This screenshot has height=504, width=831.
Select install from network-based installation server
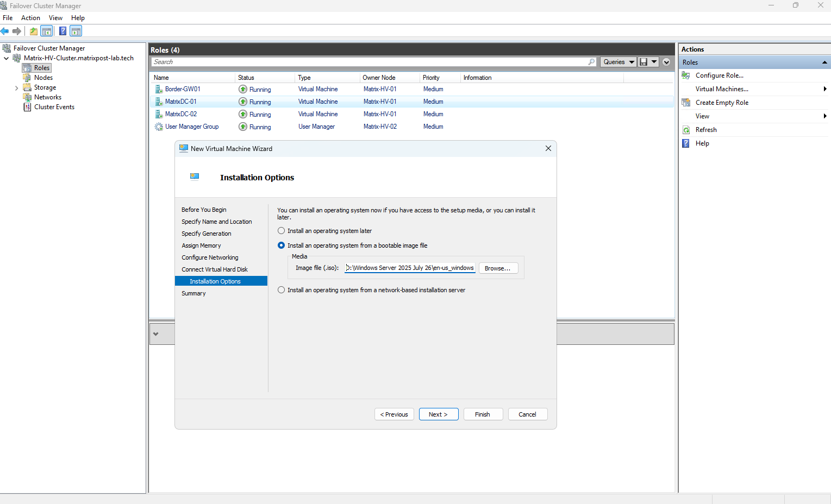pyautogui.click(x=281, y=290)
